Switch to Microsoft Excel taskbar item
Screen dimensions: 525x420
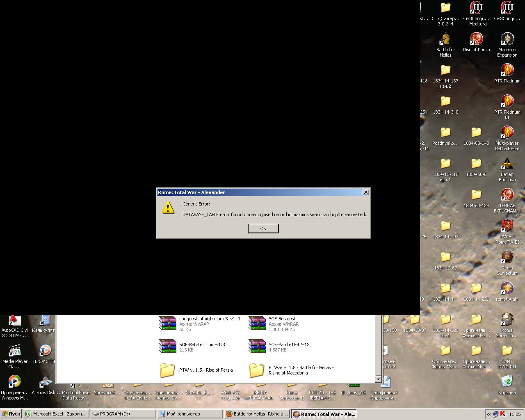click(56, 414)
